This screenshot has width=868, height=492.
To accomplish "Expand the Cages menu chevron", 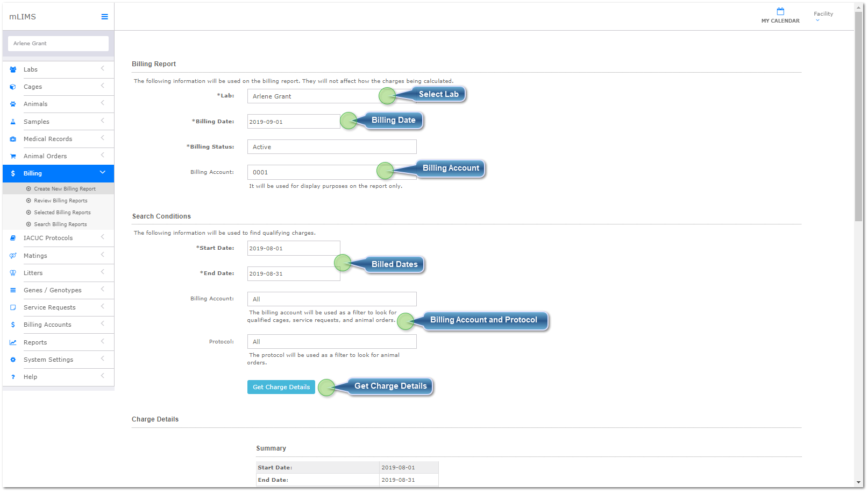I will (x=102, y=86).
